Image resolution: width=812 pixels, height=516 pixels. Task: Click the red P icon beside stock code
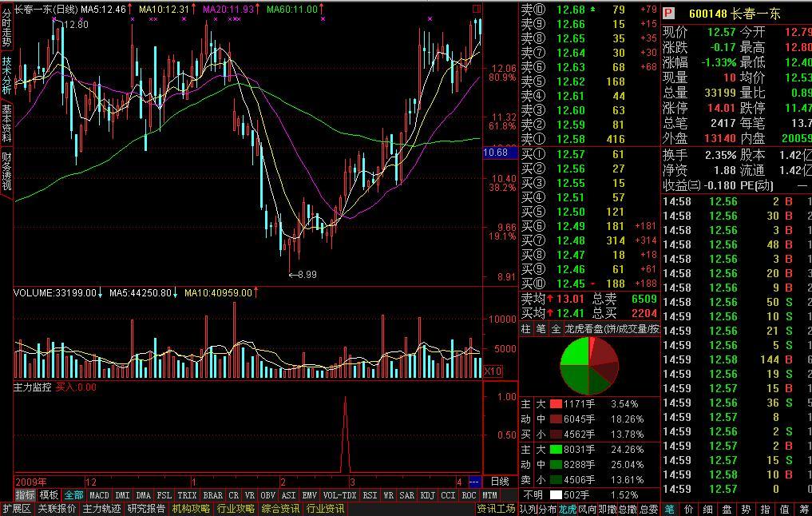(669, 14)
